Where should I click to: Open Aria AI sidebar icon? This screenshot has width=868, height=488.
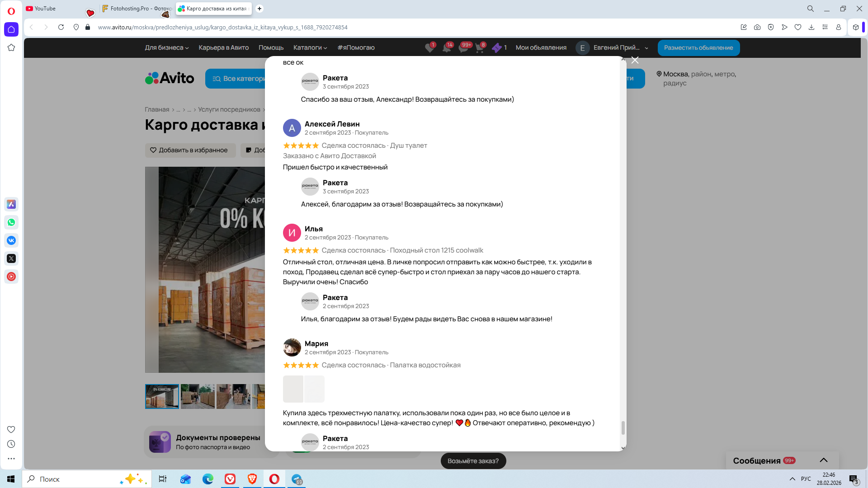point(11,204)
